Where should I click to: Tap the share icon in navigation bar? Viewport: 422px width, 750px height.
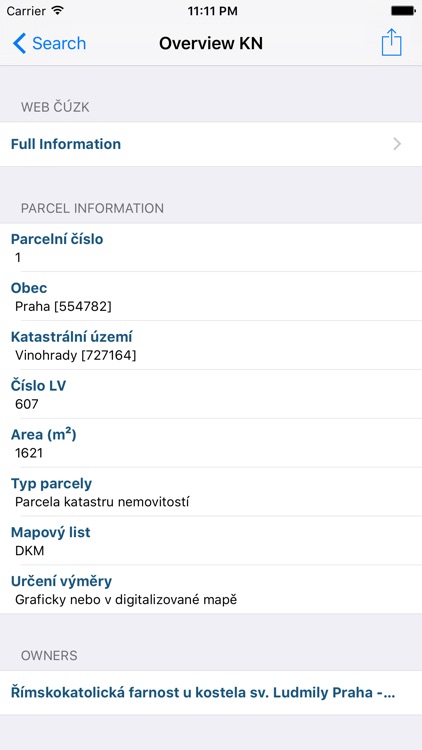391,43
